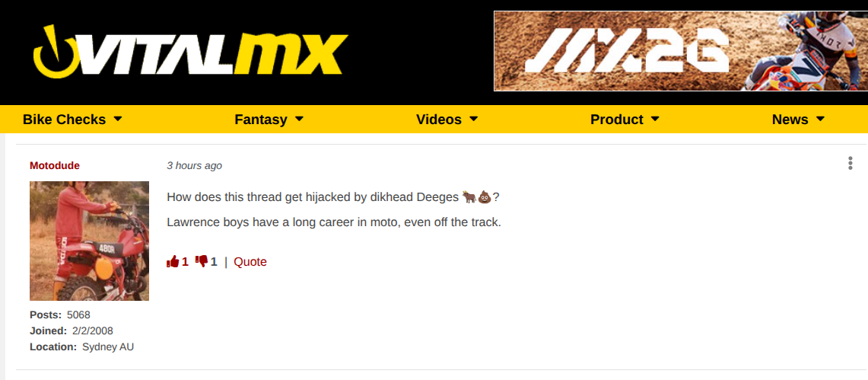Viewport: 868px width, 380px height.
Task: Select the Videos menu item
Action: click(x=439, y=120)
